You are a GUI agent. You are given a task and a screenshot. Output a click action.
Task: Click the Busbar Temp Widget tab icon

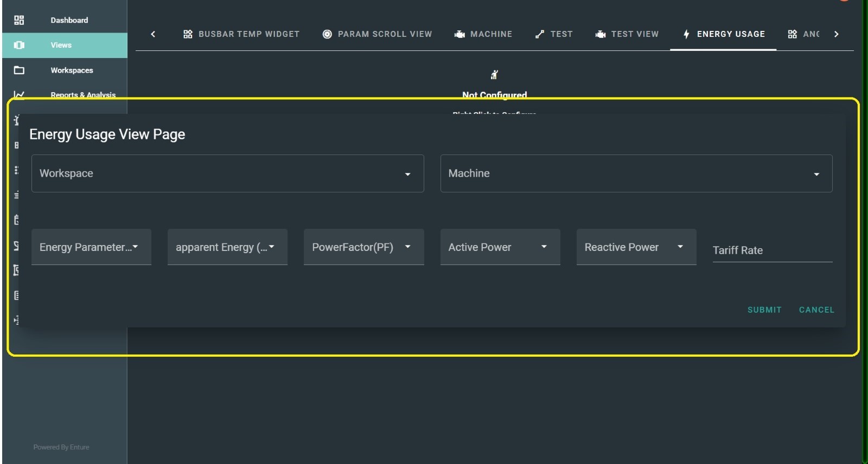tap(188, 34)
